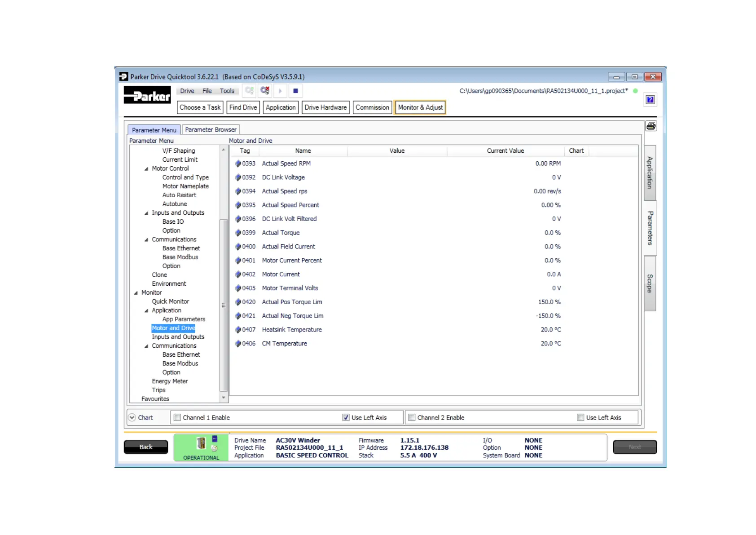This screenshot has width=756, height=535.
Task: Click the parameter tree scrollbar thumb
Action: point(224,305)
